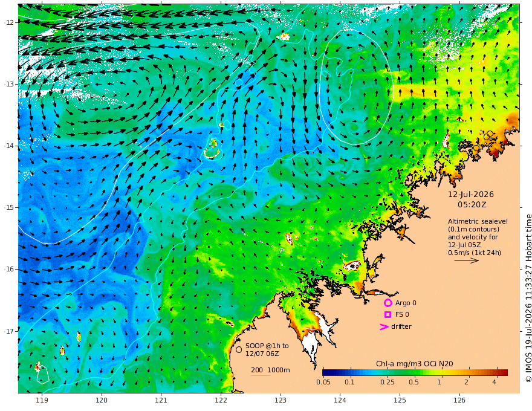Viewport: 532px width, 411px height.
Task: Click the colorbar tick label 4
Action: click(494, 382)
